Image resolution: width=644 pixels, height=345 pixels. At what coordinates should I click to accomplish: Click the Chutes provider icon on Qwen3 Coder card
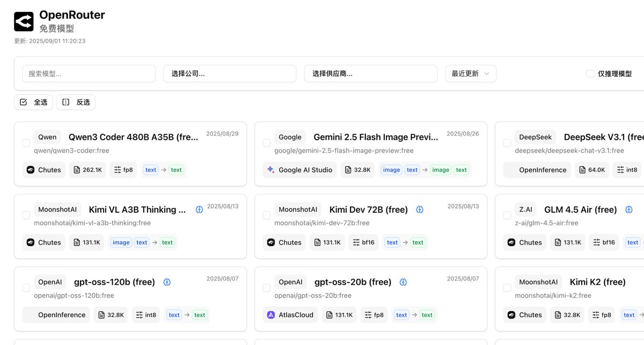click(31, 170)
